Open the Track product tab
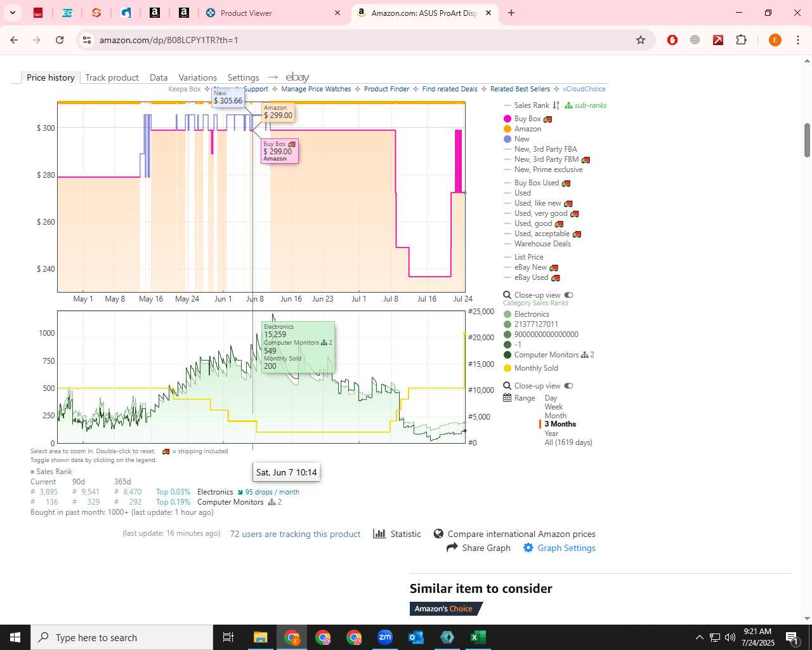 coord(112,77)
